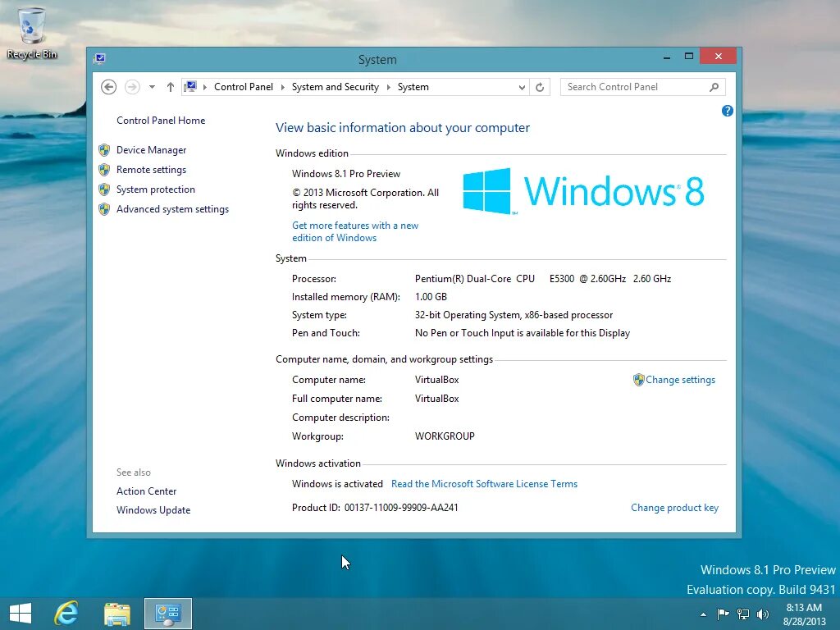This screenshot has width=840, height=630.
Task: Click network icon in system tray
Action: coord(743,614)
